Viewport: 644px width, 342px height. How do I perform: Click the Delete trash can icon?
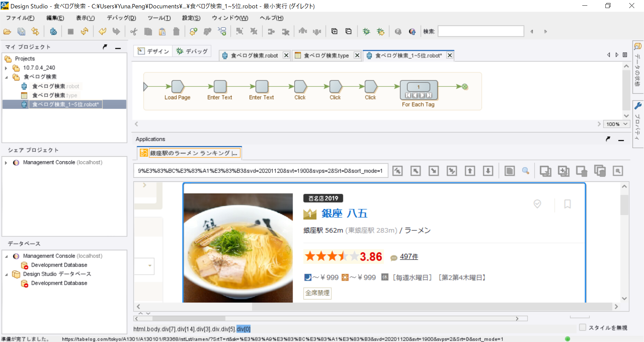[176, 32]
